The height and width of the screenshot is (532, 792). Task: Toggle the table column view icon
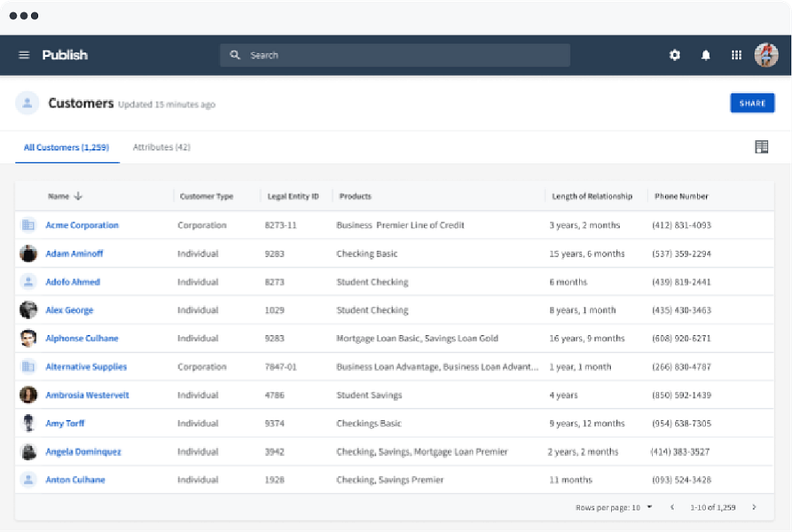click(761, 147)
